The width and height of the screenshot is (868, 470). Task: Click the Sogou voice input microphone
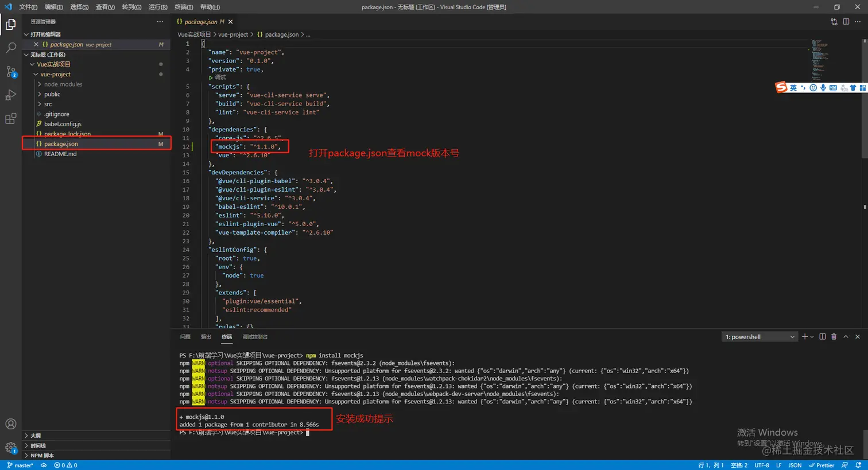[x=823, y=88]
